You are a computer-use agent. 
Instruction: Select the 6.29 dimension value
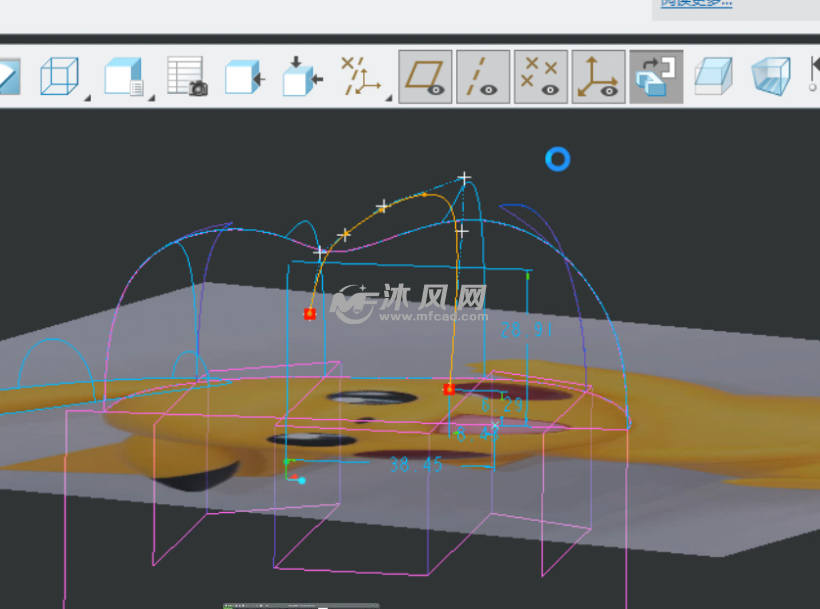pyautogui.click(x=502, y=404)
